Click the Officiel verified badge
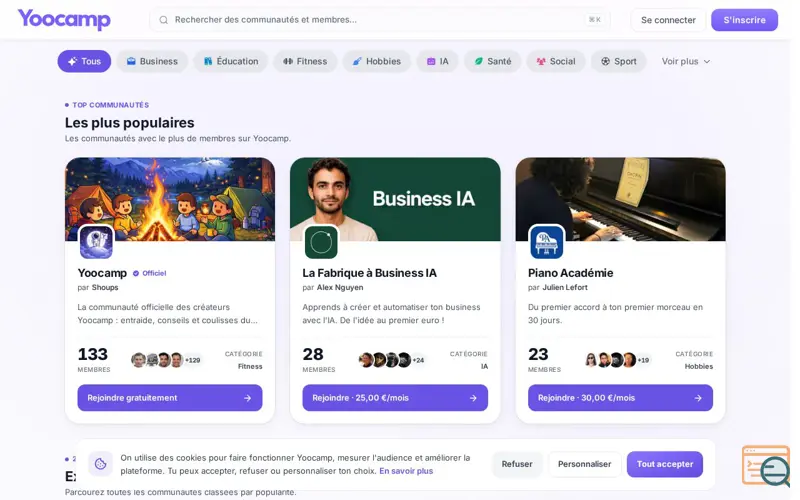This screenshot has height=500, width=800. 149,273
